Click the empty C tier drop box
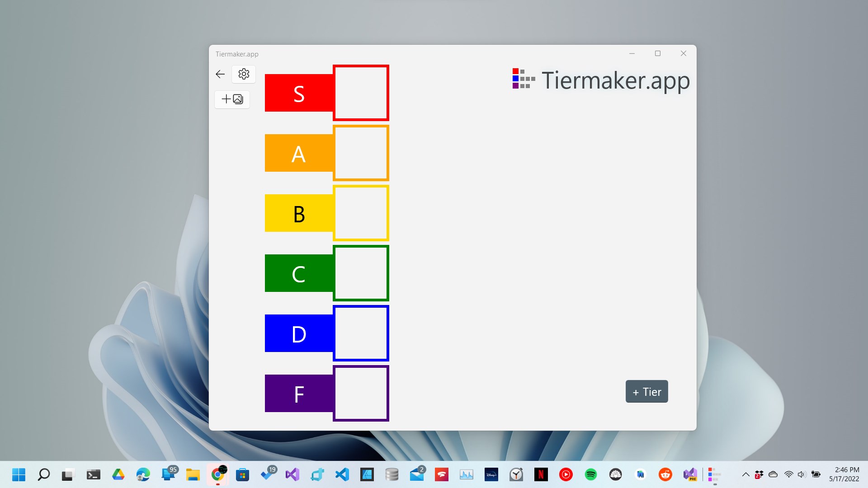This screenshot has height=488, width=868. (x=361, y=273)
